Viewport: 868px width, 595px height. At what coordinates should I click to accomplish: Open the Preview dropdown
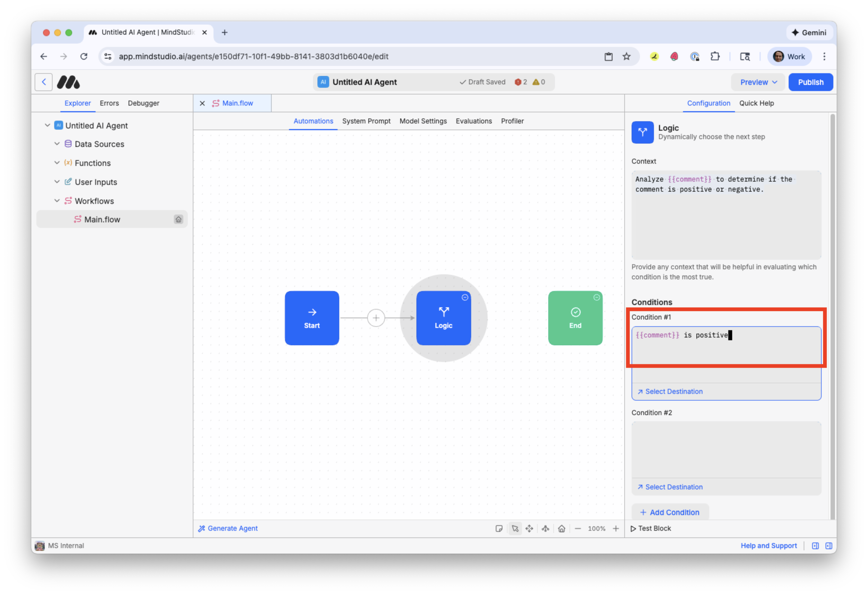[758, 82]
